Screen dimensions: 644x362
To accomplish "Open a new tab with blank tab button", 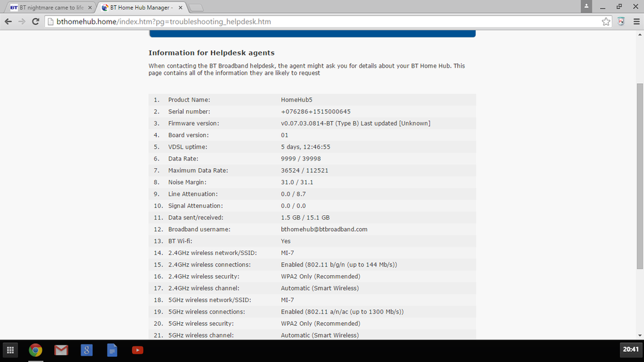I will pos(196,7).
